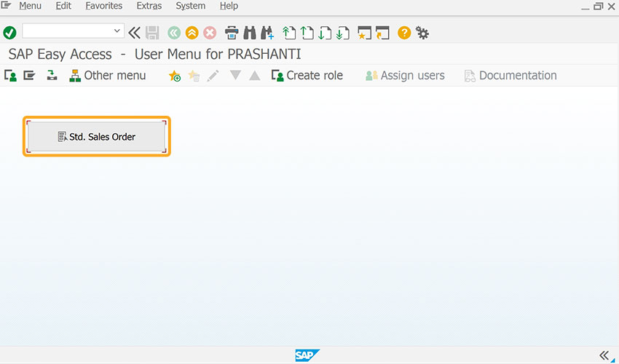Click the SAP Menu icon
This screenshot has width=619, height=364.
click(29, 76)
